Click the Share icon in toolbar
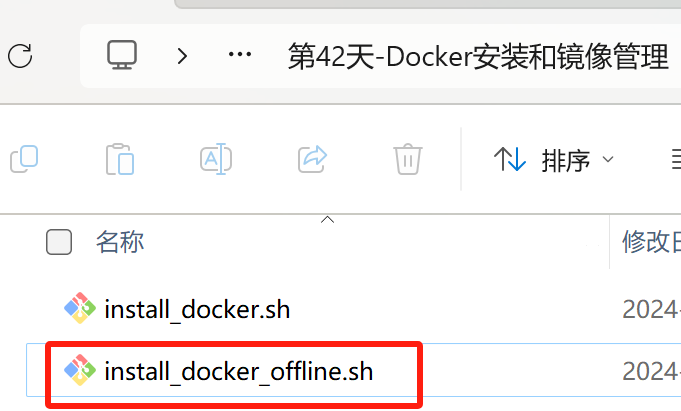 pos(313,159)
